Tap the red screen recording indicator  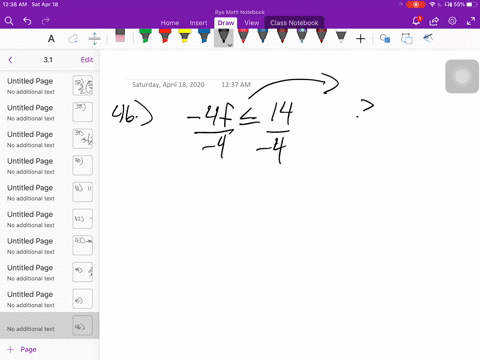(415, 5)
